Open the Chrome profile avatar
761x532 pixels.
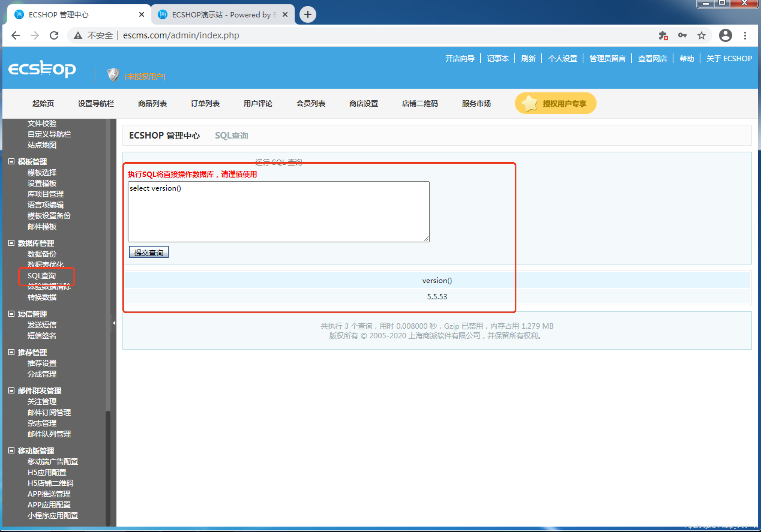(x=725, y=35)
